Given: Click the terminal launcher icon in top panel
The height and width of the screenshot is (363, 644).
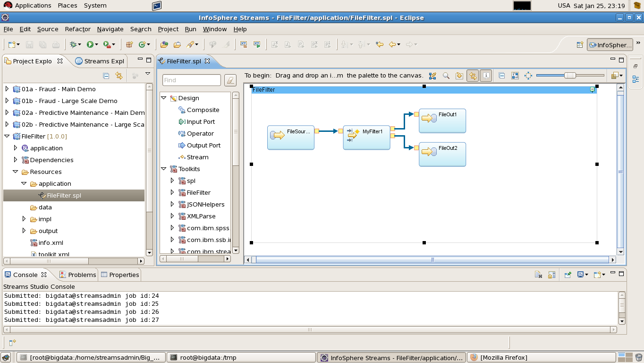Looking at the screenshot, I should click(x=157, y=6).
